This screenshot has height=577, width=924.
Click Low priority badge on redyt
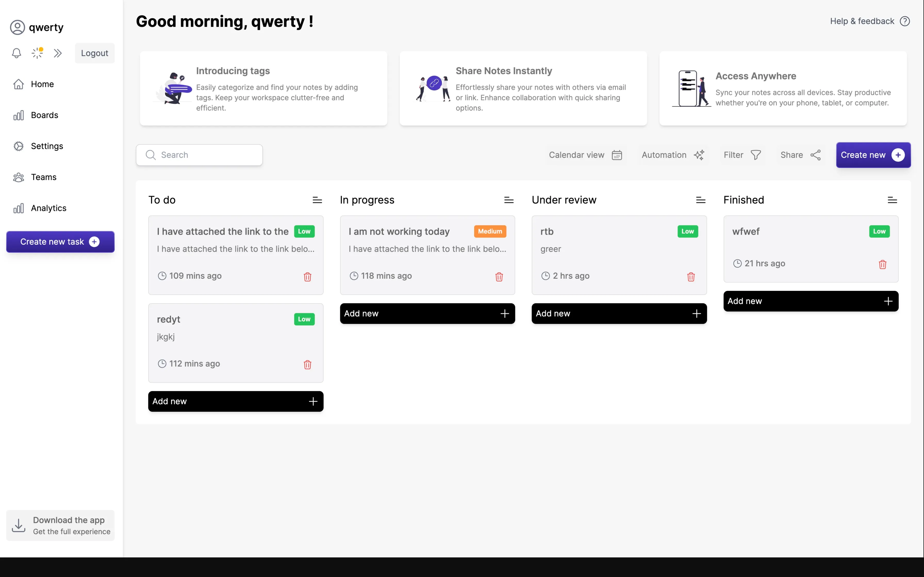[304, 319]
